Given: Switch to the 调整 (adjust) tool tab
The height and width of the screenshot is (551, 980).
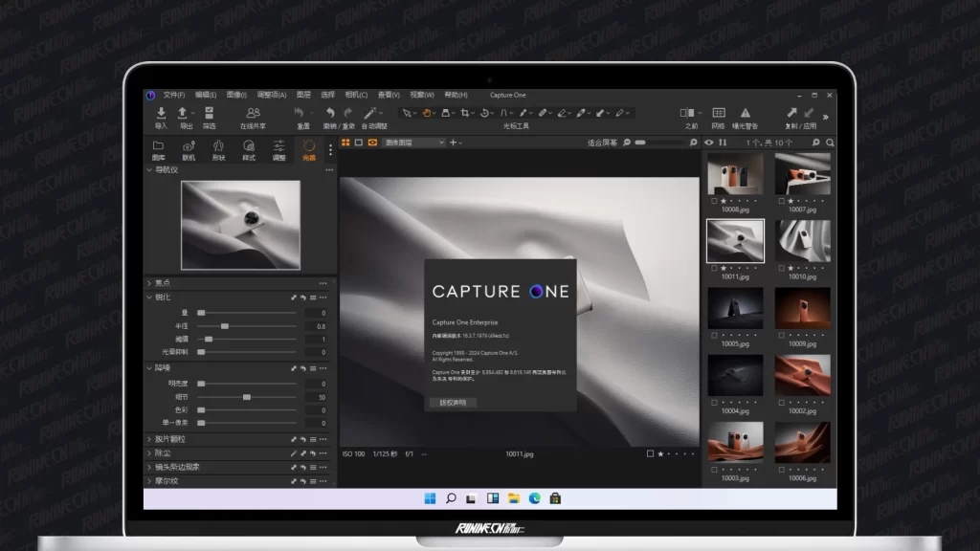Looking at the screenshot, I should coord(278,149).
